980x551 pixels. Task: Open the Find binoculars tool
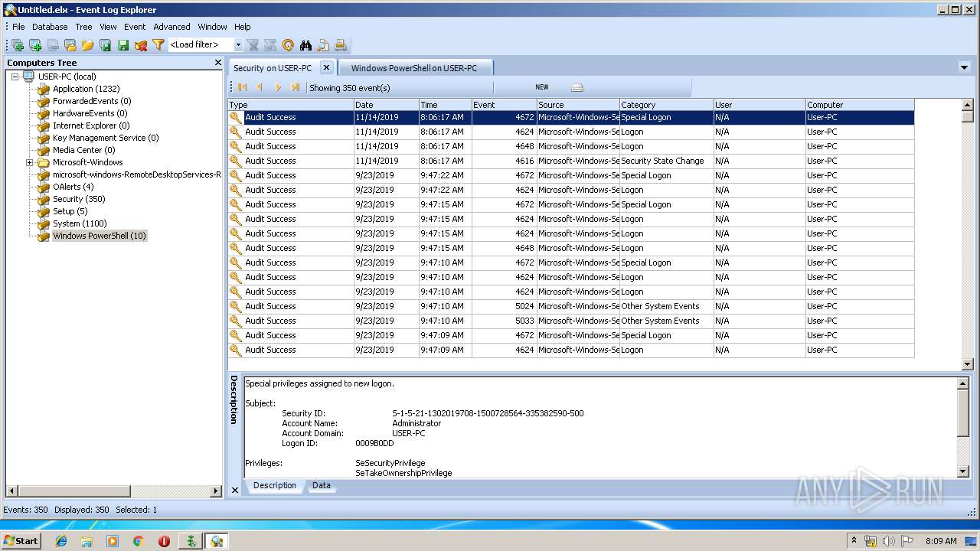[x=306, y=45]
